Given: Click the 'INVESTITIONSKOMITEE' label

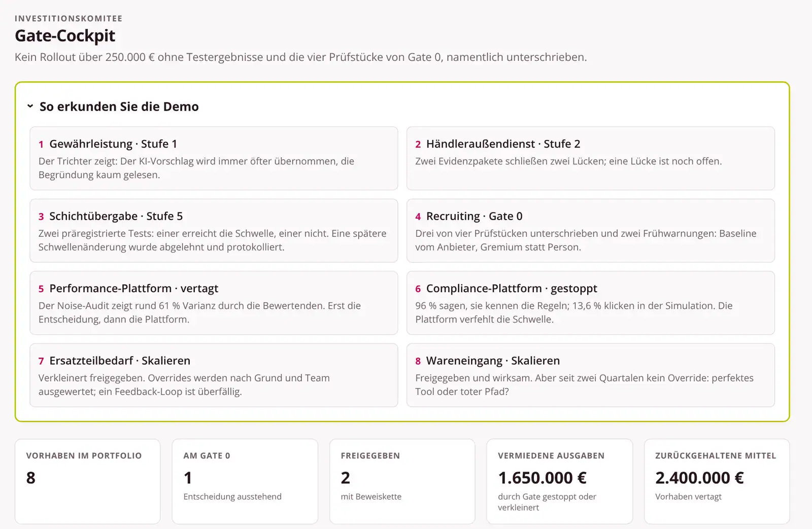Looking at the screenshot, I should point(69,18).
